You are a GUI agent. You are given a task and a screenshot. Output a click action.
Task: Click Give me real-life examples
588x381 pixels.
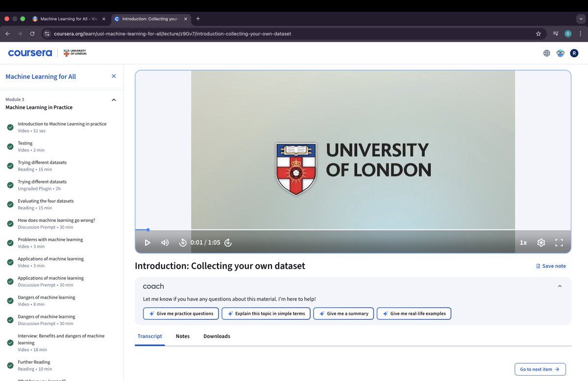pos(414,313)
